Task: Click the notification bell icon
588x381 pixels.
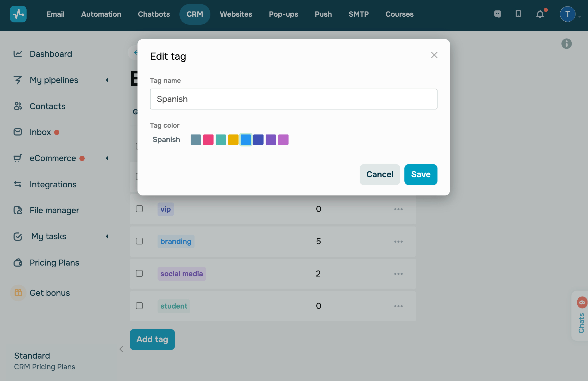Action: click(x=540, y=14)
